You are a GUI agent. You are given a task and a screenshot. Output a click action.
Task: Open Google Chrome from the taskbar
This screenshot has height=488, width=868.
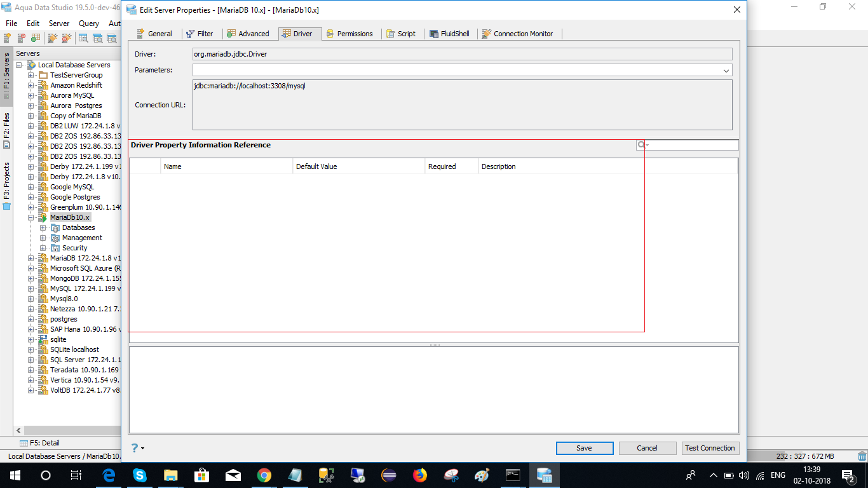point(264,475)
